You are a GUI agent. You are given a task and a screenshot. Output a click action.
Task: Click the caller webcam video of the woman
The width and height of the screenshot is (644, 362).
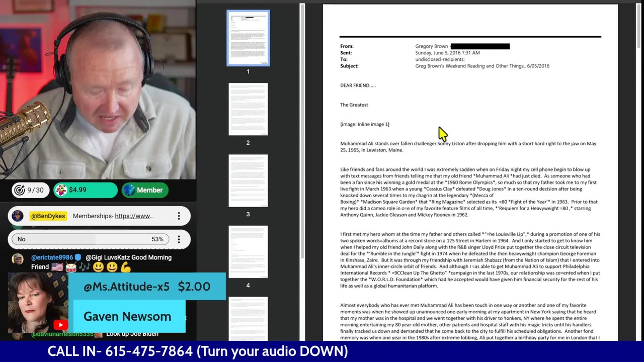pyautogui.click(x=38, y=303)
